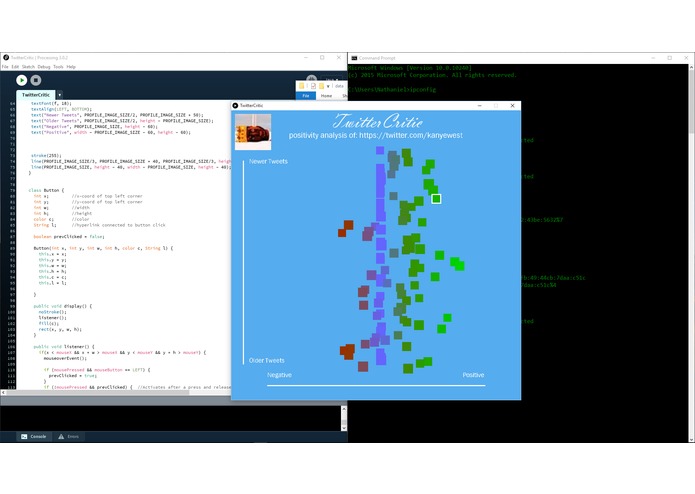Open the Edit menu in Processing
Screen dimensions: 695x494
pyautogui.click(x=15, y=67)
